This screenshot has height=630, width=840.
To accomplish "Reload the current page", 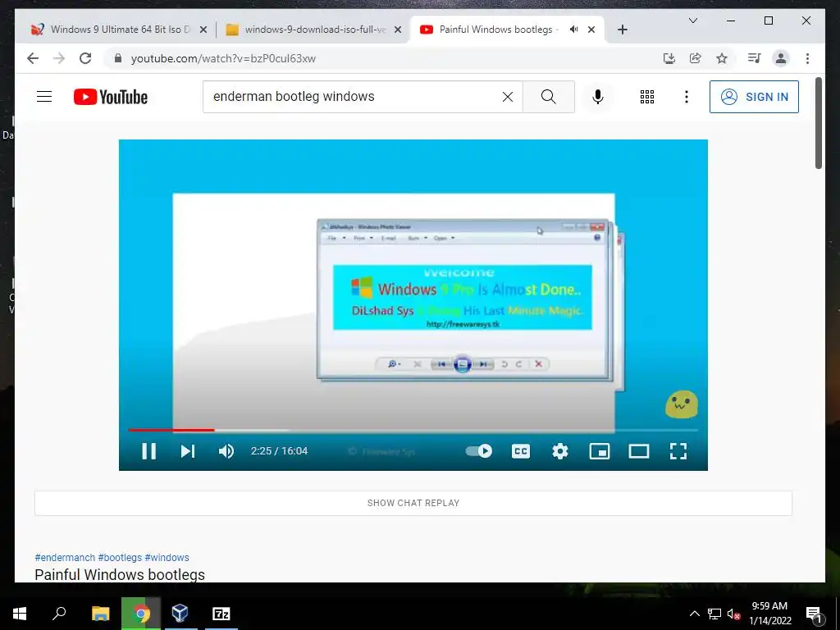I will (85, 58).
